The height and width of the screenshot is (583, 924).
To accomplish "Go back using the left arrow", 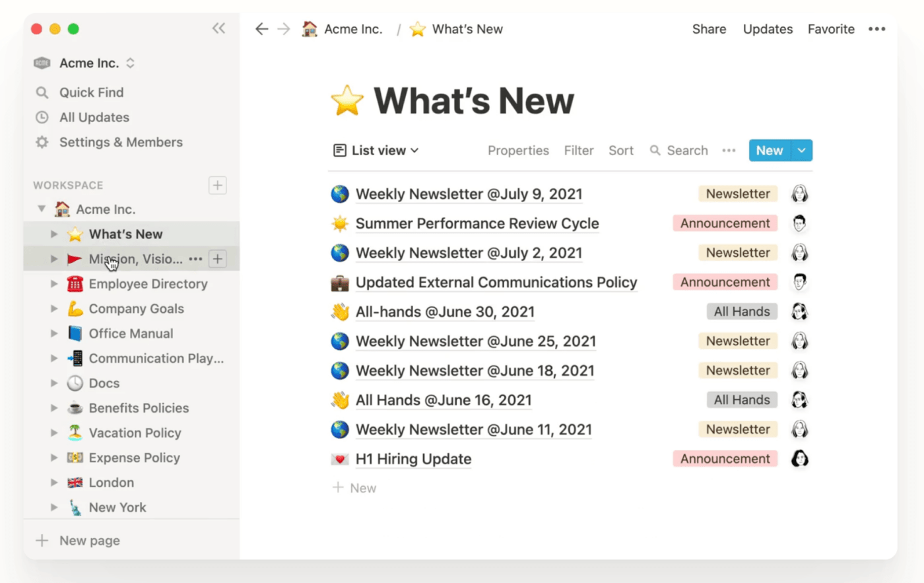I will click(262, 29).
